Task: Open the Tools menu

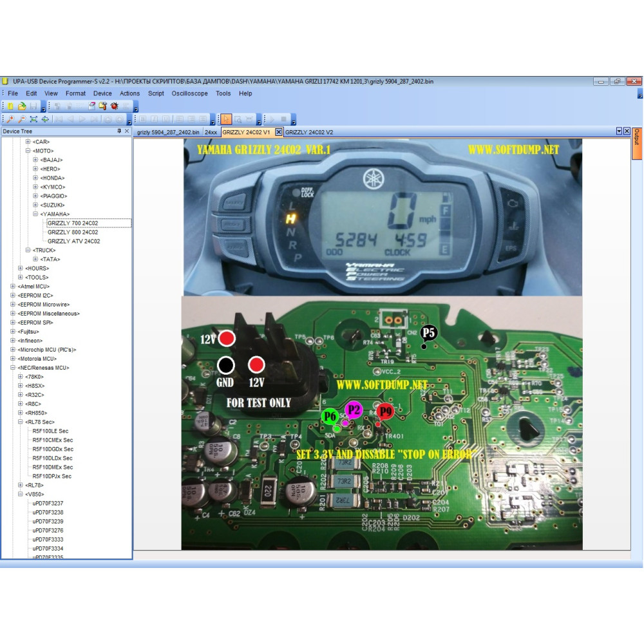Action: (223, 93)
